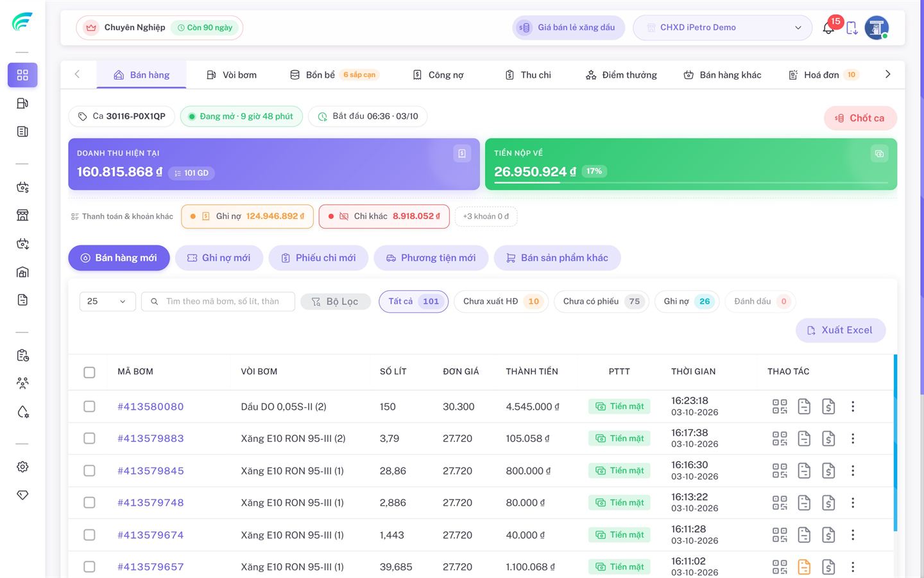Open the dashboard grid icon in sidebar
The image size is (924, 578).
tap(22, 75)
